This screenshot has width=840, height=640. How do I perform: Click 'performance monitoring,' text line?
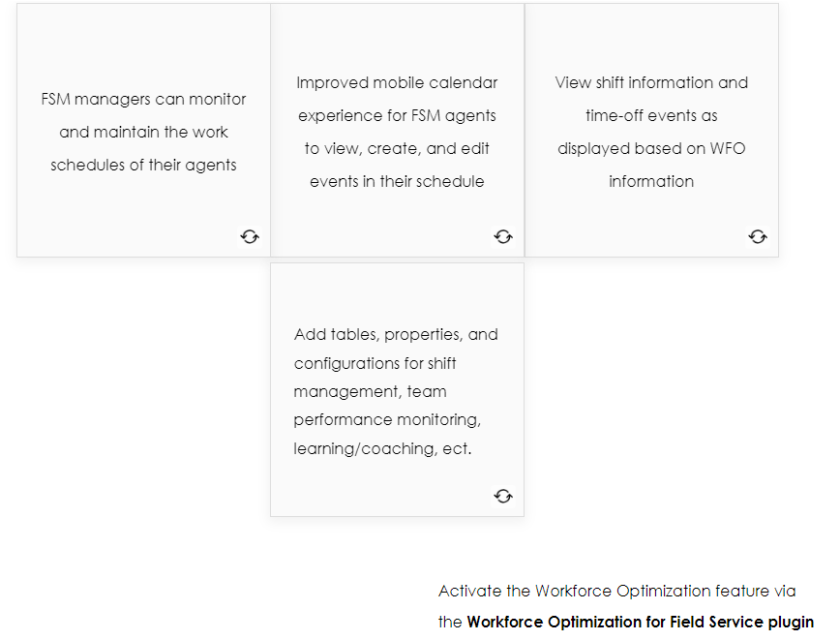387,421
